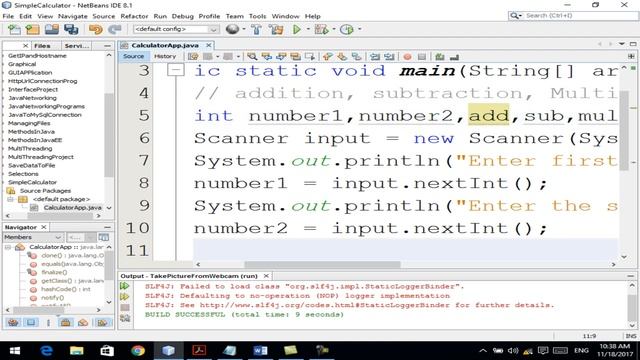Click the New File toolbar icon
The image size is (640, 360).
coord(14,29)
